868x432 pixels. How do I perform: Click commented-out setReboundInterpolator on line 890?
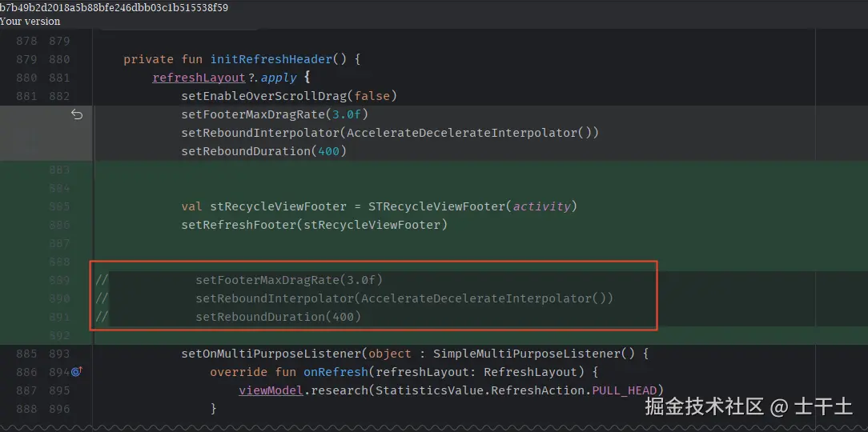pos(404,298)
